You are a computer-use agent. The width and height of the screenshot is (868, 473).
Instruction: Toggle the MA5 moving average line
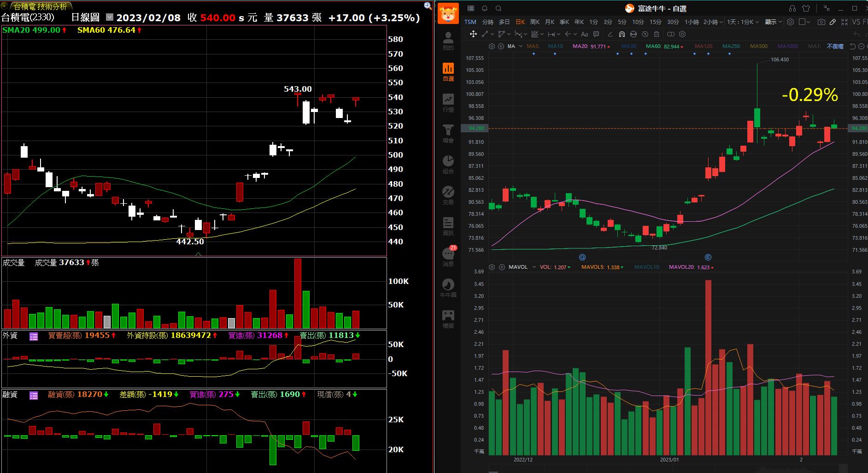coord(533,46)
